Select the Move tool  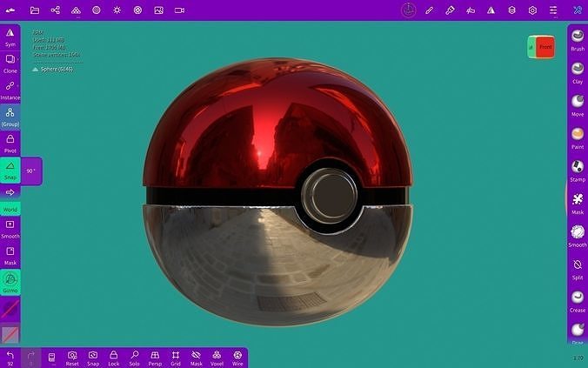point(578,105)
